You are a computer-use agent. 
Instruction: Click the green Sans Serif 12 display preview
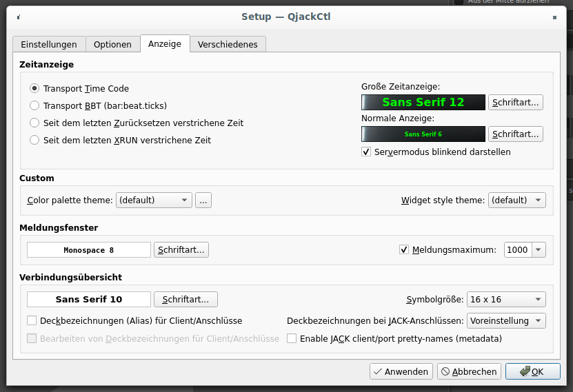tap(423, 103)
